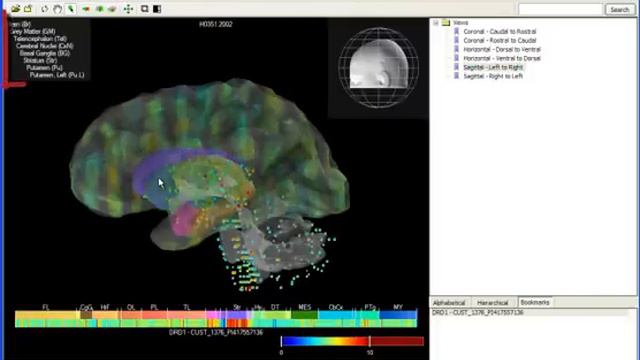Click the Basal Ganglia (BG) hierarchy label
The height and width of the screenshot is (360, 640).
45,53
